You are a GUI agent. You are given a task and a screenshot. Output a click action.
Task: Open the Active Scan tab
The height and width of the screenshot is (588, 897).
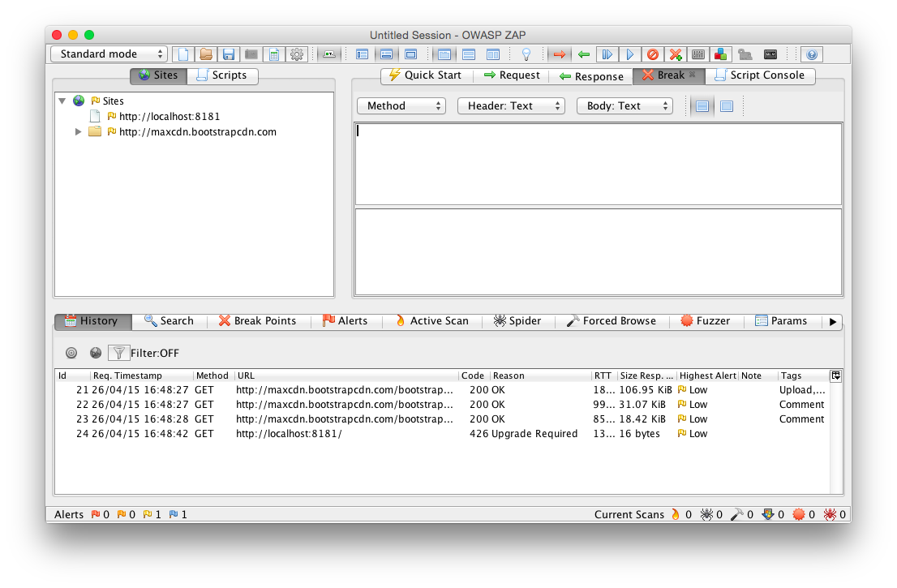pos(431,321)
